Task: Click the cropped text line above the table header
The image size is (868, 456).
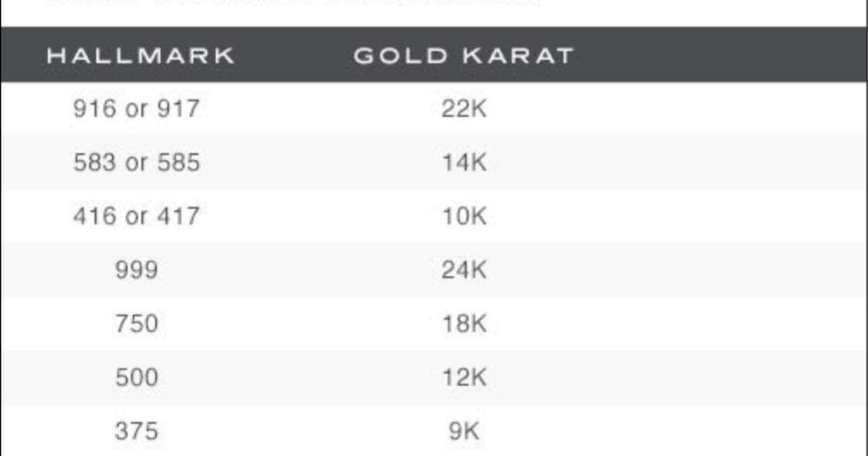Action: tap(293, 3)
